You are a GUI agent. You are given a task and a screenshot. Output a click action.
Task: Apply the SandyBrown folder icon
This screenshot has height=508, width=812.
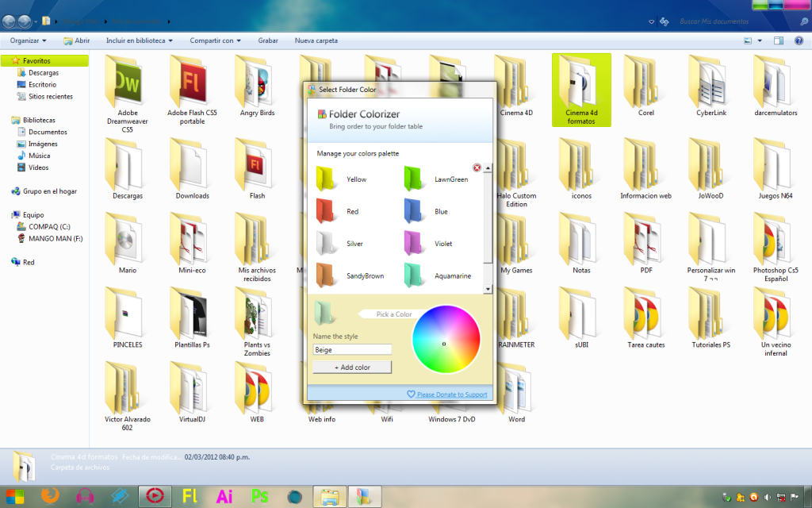coord(325,275)
